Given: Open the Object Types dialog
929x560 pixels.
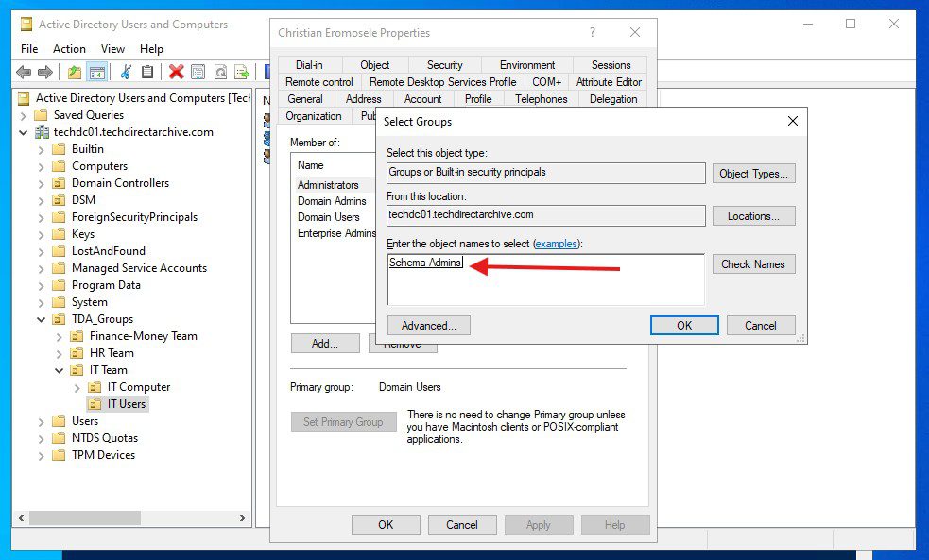Looking at the screenshot, I should click(753, 173).
